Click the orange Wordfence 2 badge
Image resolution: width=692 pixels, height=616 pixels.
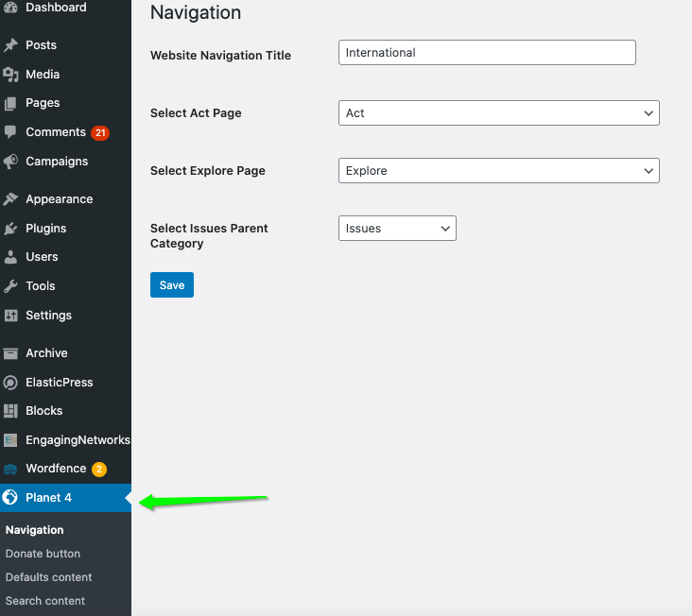coord(99,470)
